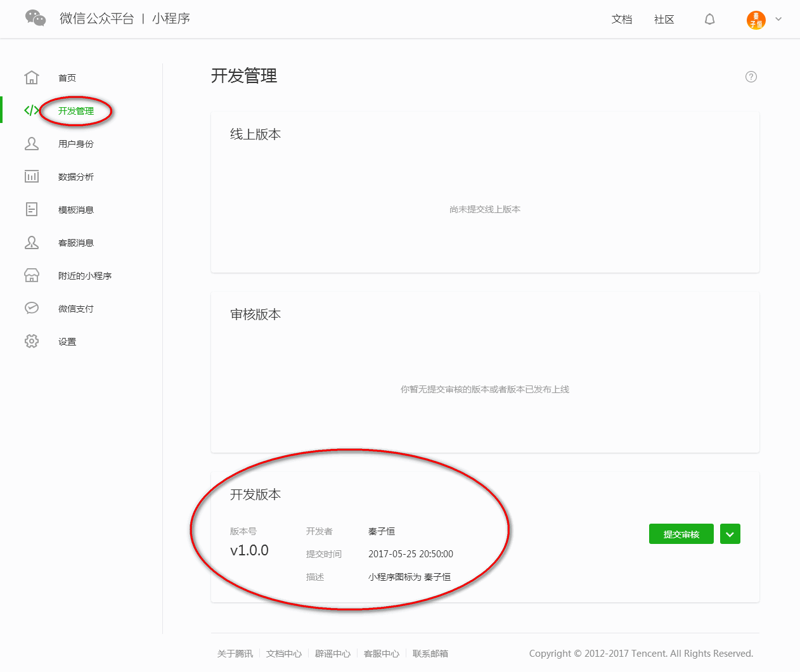
Task: Open 文档中心 footer link
Action: tap(284, 654)
